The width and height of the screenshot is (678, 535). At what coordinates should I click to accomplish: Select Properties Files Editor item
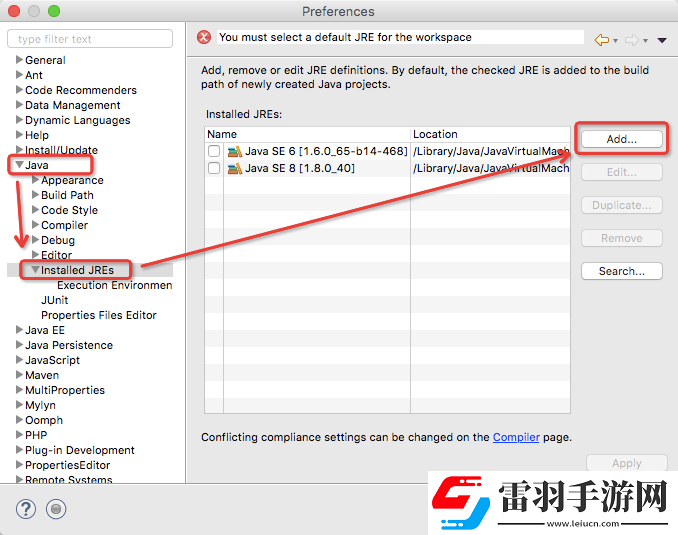[99, 315]
